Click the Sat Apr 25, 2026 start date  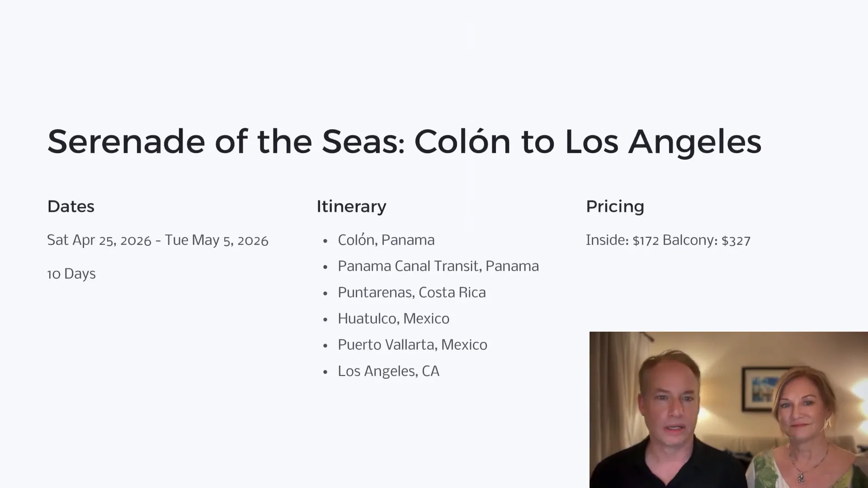point(99,240)
